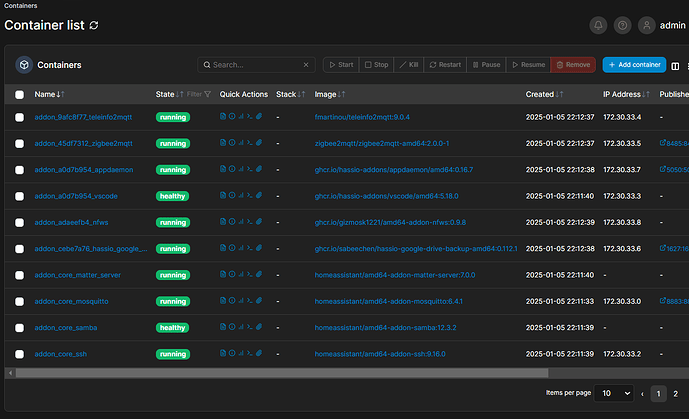Image resolution: width=689 pixels, height=419 pixels.
Task: Open stats for addon_core_mosquitto
Action: click(x=241, y=301)
